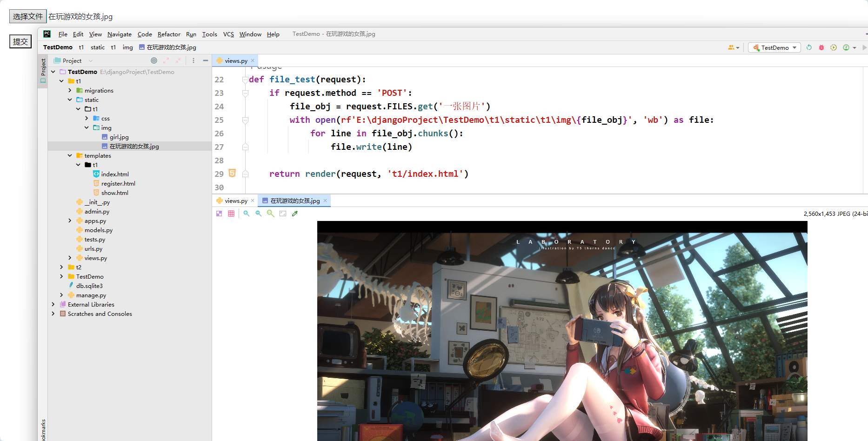
Task: Run TestDemo with coverage
Action: coord(834,47)
